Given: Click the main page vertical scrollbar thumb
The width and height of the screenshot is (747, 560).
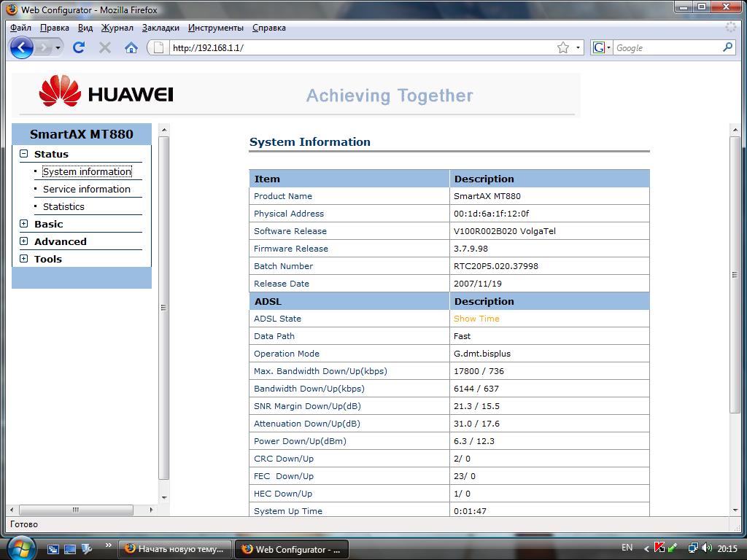Looking at the screenshot, I should point(735,275).
